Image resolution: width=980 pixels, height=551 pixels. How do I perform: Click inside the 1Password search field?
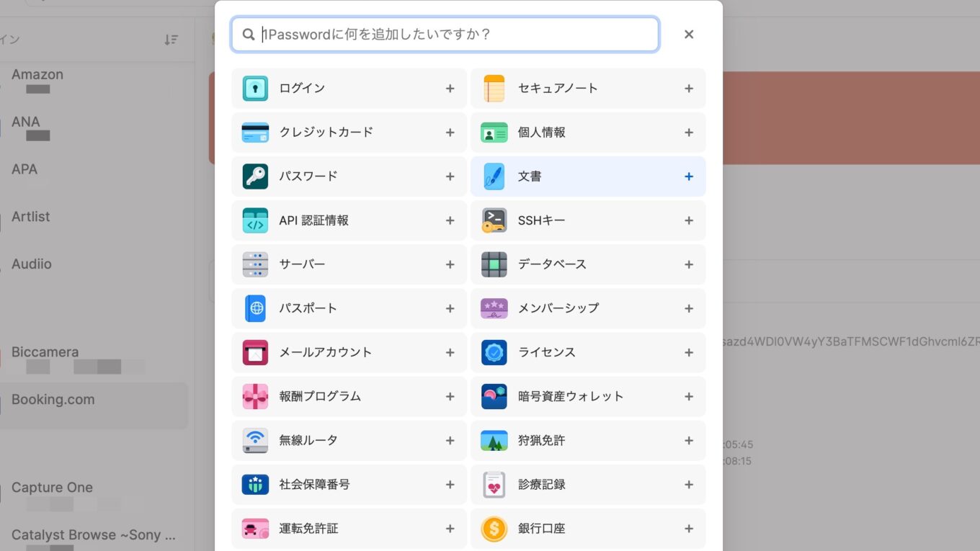(x=444, y=34)
